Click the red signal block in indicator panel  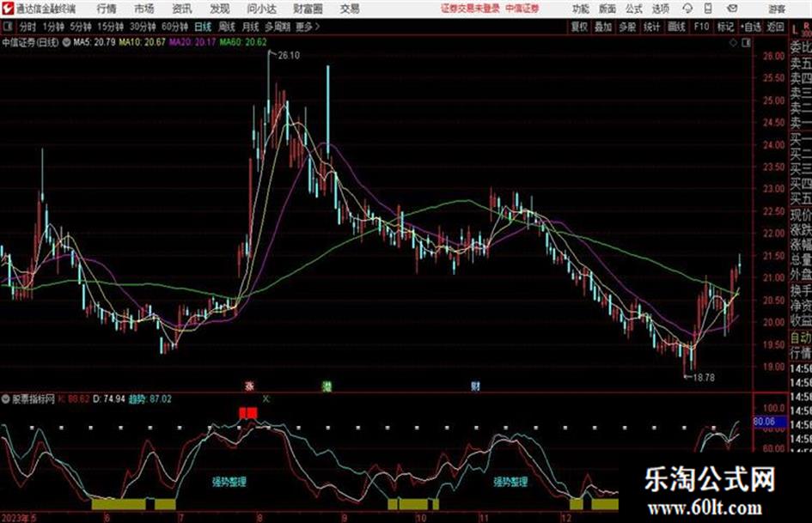(248, 413)
